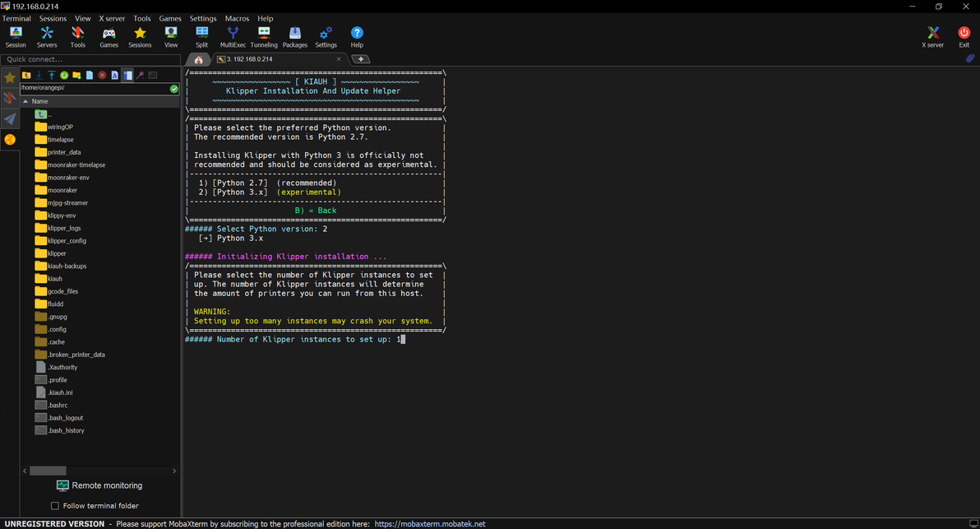This screenshot has height=529, width=980.
Task: Click the Name column sort header
Action: click(39, 101)
